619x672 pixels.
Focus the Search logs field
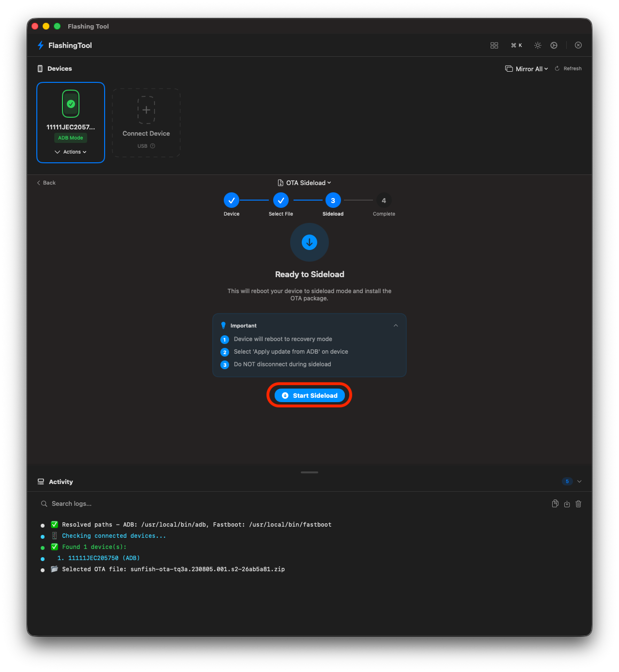coord(291,503)
